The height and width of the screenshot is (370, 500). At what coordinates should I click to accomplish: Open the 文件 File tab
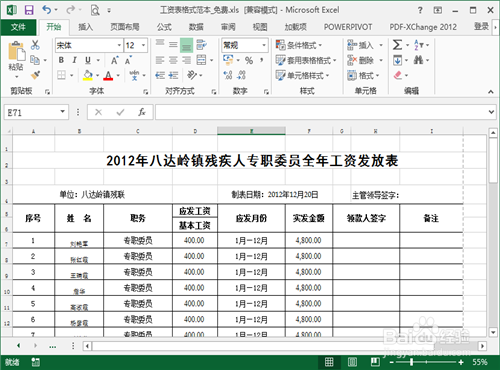pos(18,27)
